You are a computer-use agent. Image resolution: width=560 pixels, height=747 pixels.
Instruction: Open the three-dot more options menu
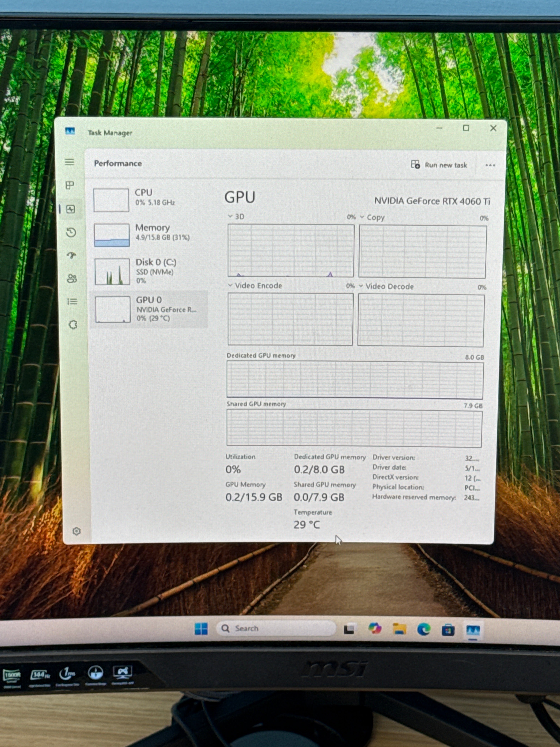pos(490,165)
